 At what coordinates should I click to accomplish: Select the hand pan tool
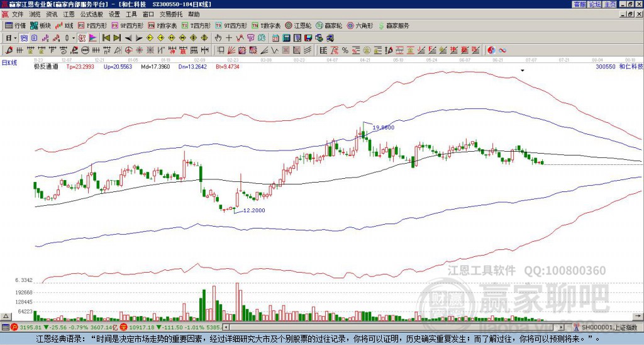point(218,38)
